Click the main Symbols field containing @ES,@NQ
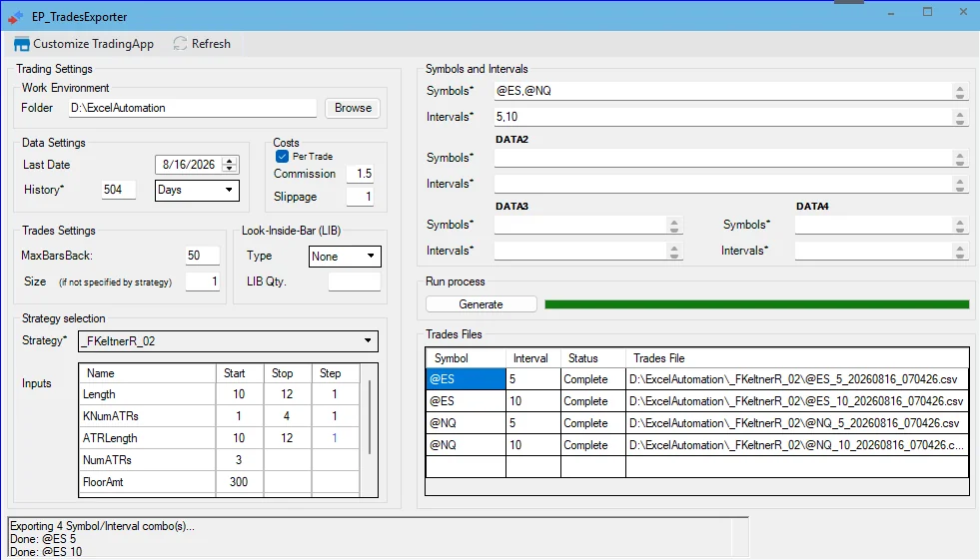This screenshot has width=980, height=560. (x=723, y=91)
